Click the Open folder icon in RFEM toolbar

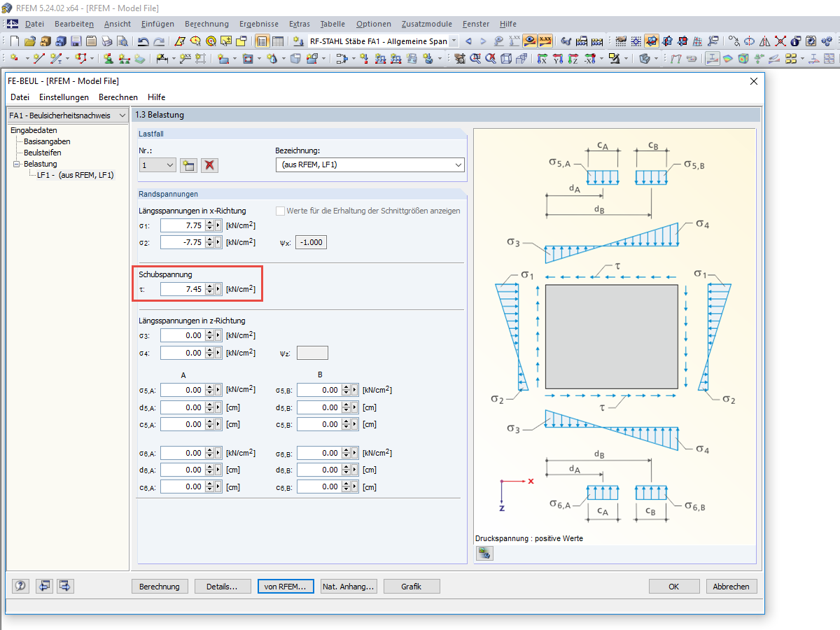tap(30, 41)
